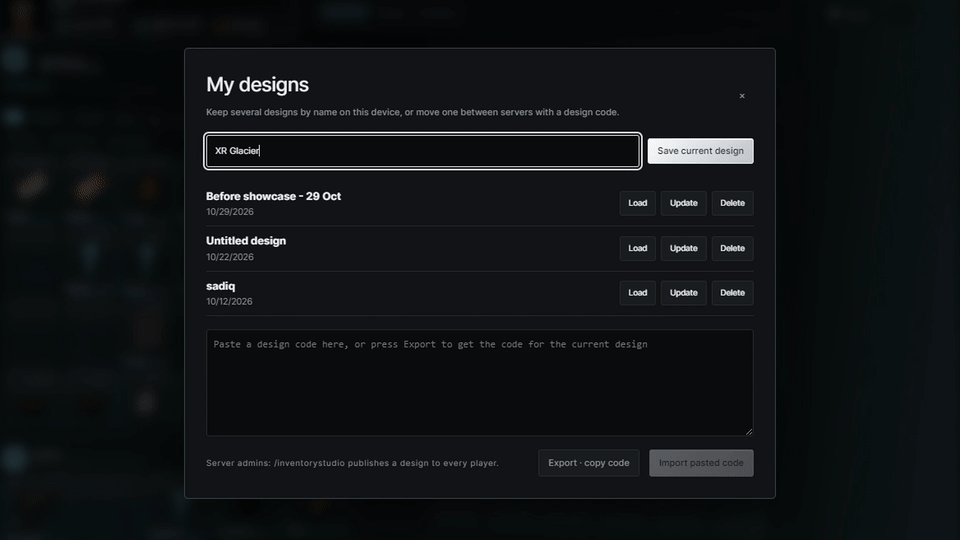Update the Untitled design entry

click(x=683, y=249)
